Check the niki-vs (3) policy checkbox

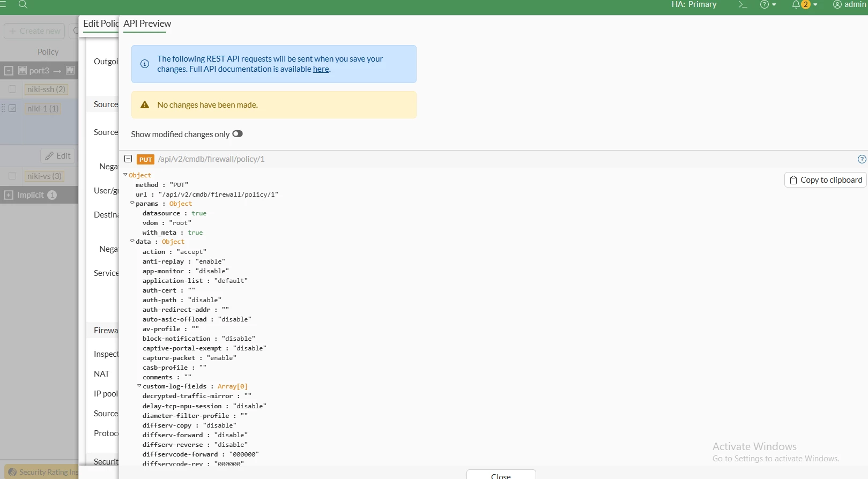12,176
